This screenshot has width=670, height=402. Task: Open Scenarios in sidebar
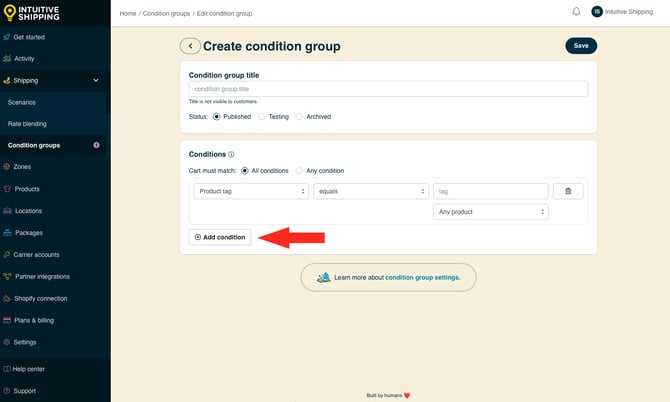22,103
